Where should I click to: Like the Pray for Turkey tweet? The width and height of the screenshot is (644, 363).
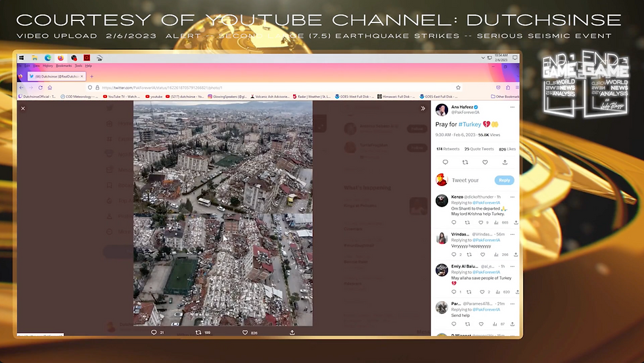pos(485,162)
